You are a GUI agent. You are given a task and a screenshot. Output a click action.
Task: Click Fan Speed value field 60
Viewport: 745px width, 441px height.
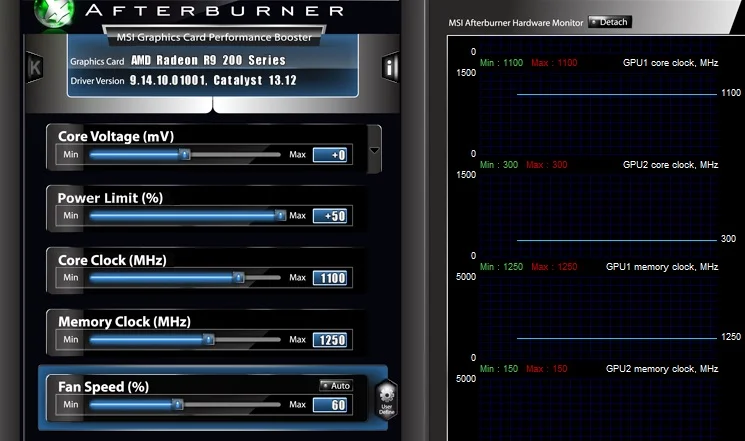[330, 405]
